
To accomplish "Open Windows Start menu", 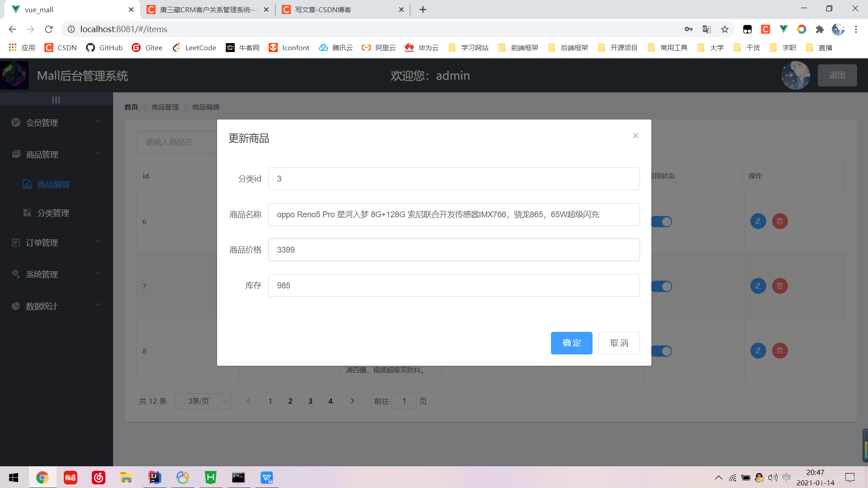I will pos(14,478).
